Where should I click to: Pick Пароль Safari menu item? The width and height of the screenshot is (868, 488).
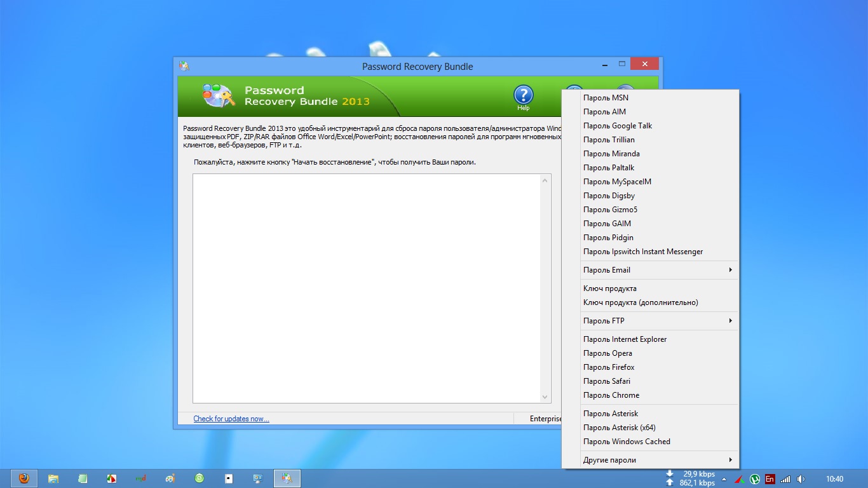(651, 381)
